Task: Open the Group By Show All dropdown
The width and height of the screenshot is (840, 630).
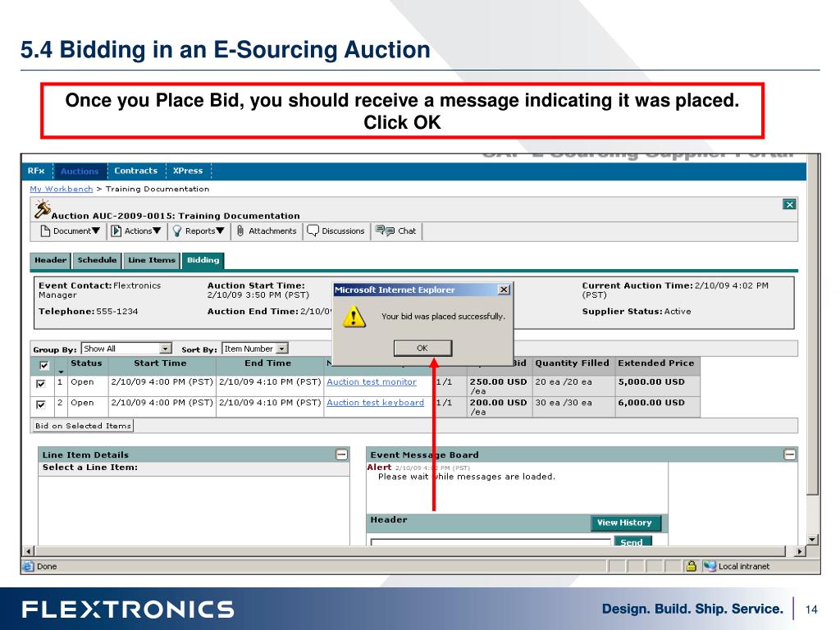Action: point(126,349)
